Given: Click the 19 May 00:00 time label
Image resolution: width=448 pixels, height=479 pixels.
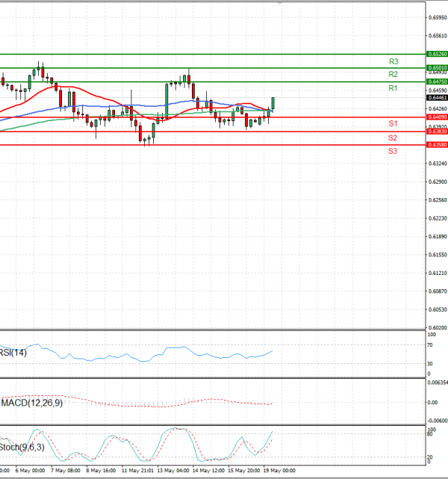Looking at the screenshot, I should 279,471.
